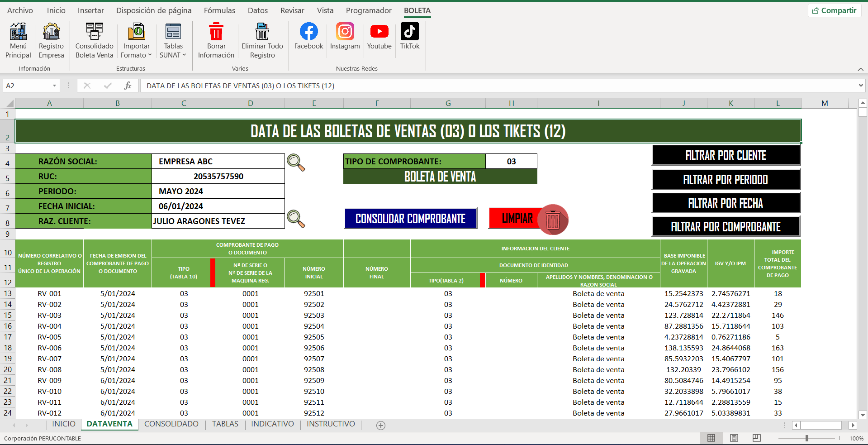Switch to Normal view in status bar
868x445 pixels.
point(711,438)
